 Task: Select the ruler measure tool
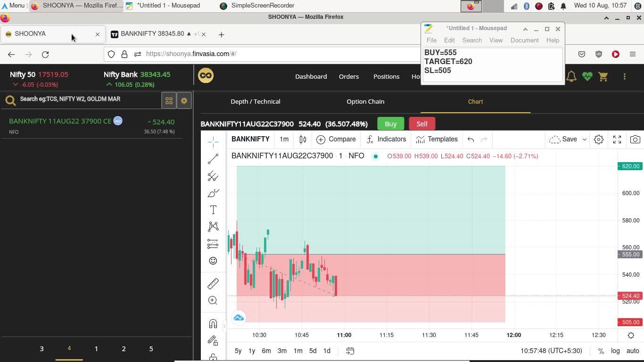(x=213, y=283)
